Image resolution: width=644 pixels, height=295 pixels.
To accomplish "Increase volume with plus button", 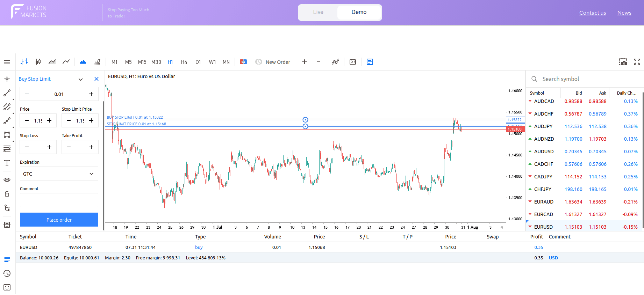I will pos(91,94).
